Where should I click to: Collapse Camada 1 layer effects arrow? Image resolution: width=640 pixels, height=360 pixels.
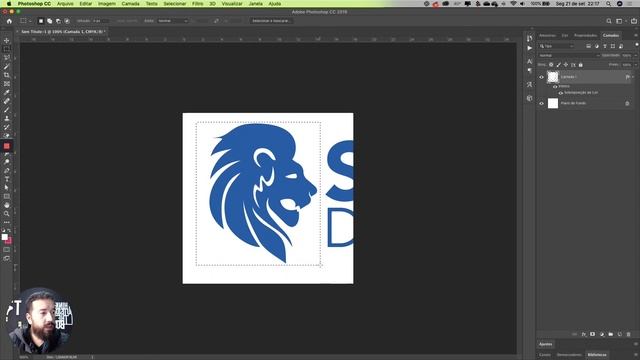pyautogui.click(x=633, y=77)
